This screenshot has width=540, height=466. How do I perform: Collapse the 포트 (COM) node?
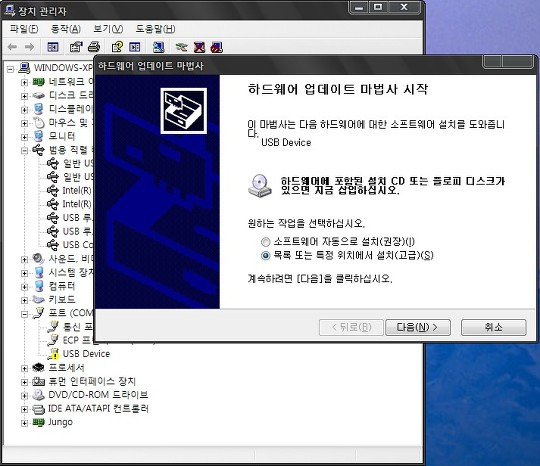coord(24,314)
